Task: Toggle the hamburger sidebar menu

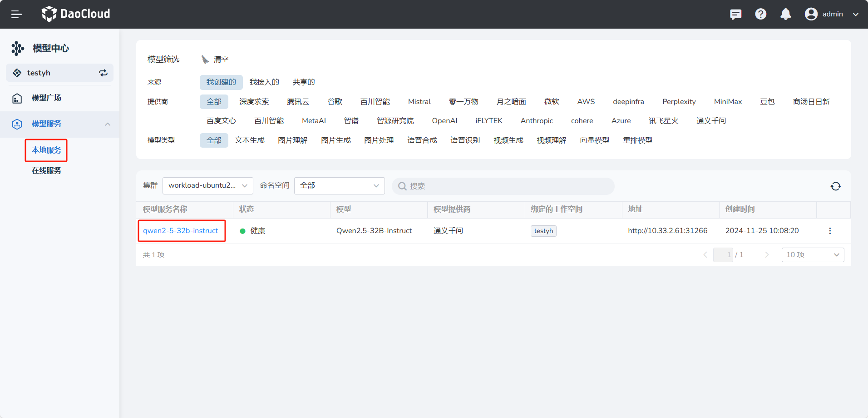Action: point(16,14)
